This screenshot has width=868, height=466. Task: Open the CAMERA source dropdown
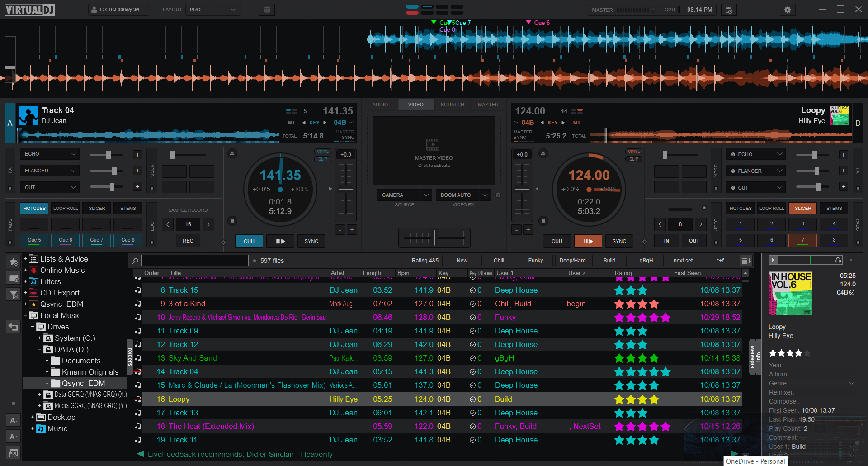pos(404,195)
